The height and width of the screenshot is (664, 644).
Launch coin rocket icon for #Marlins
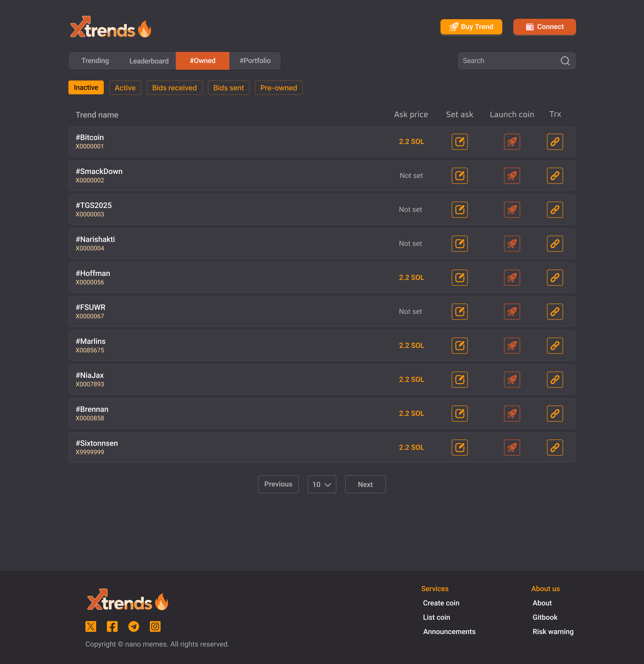[512, 346]
